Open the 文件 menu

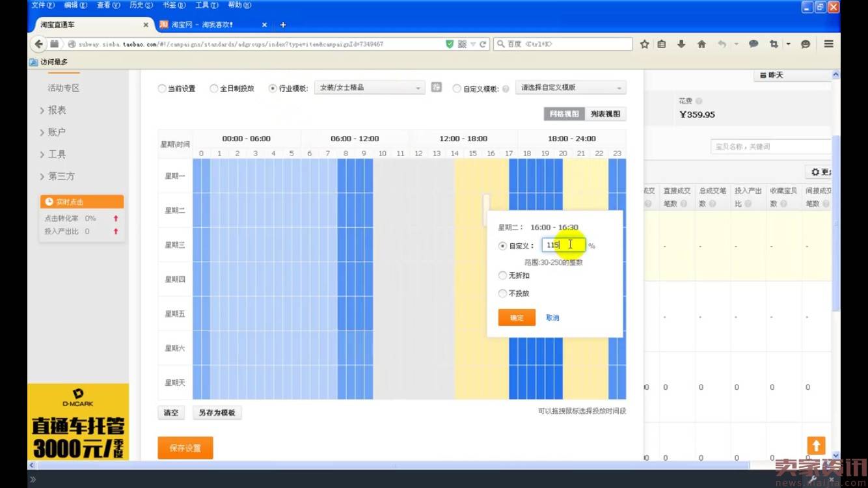pyautogui.click(x=42, y=5)
